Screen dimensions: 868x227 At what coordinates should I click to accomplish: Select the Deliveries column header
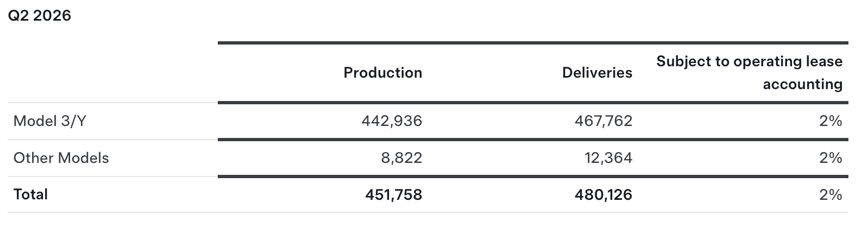(597, 73)
